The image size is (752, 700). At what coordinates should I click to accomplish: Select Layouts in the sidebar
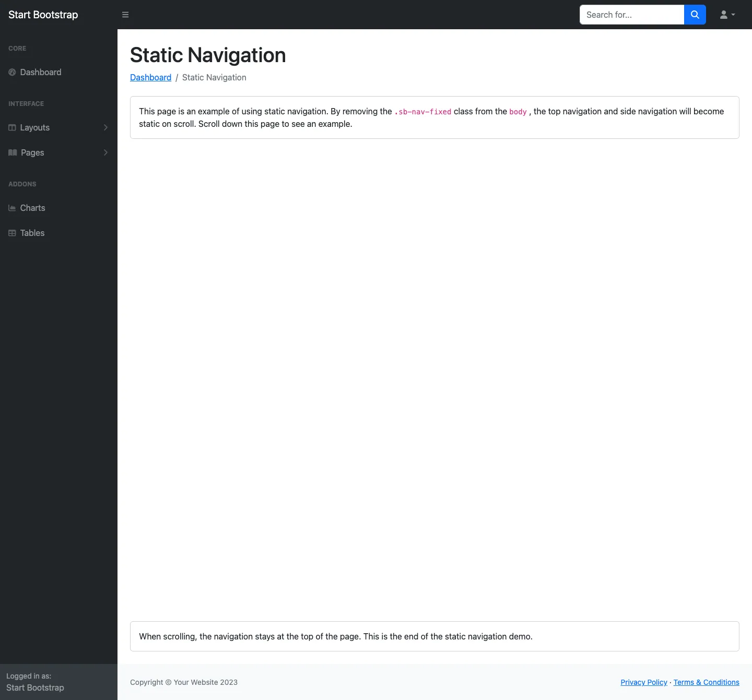coord(58,128)
